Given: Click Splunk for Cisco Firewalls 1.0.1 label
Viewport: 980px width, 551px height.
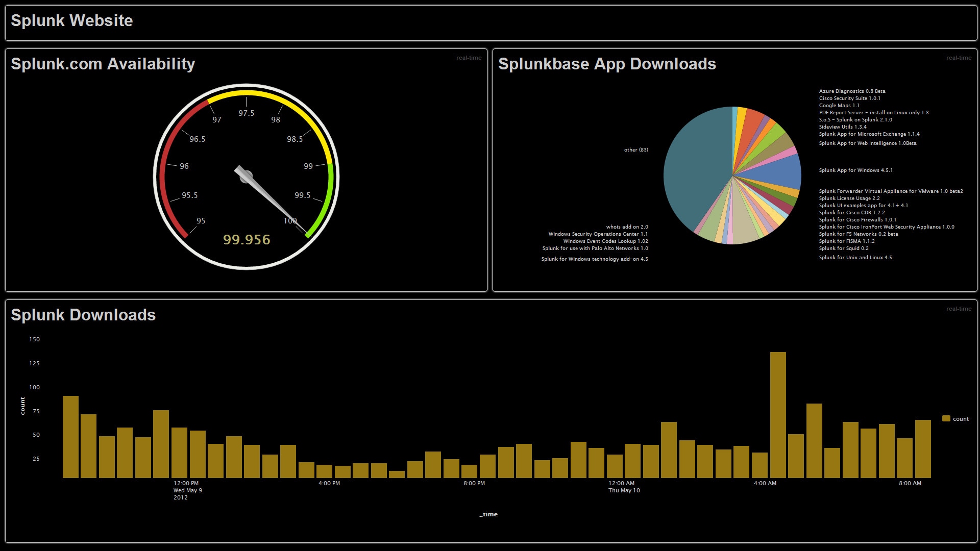Looking at the screenshot, I should click(x=857, y=220).
